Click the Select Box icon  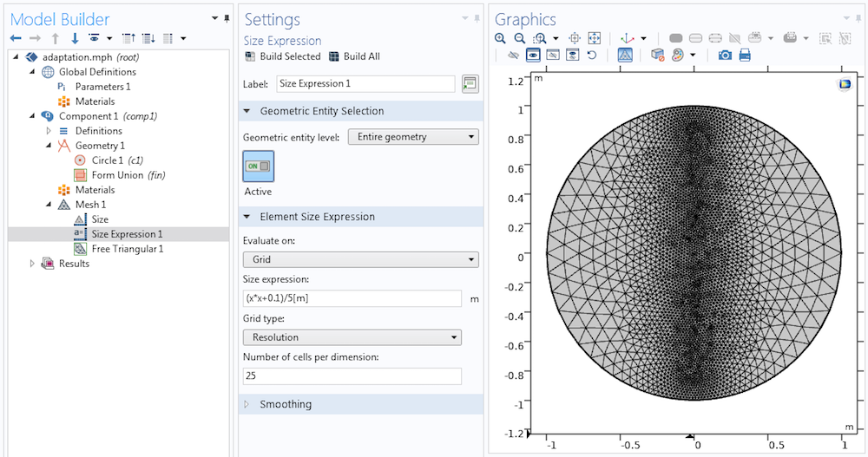coord(825,38)
